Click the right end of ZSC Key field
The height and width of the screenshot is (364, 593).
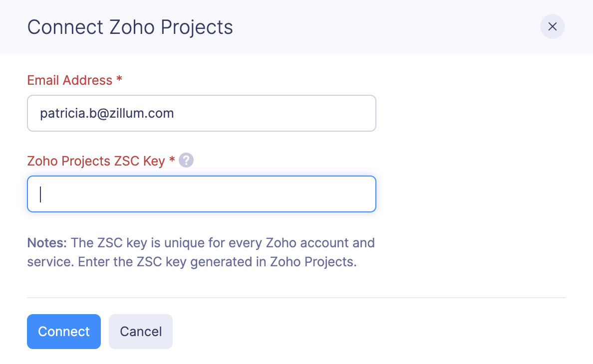[x=349, y=194]
